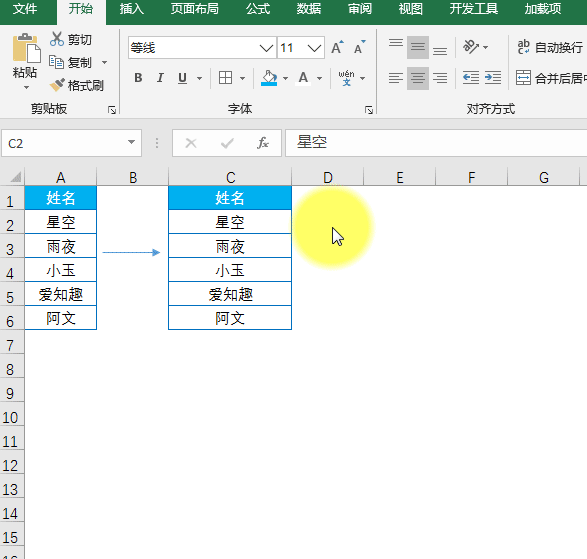Viewport: 587px width, 559px height.
Task: Open the font settings dialog launcher
Action: point(369,110)
